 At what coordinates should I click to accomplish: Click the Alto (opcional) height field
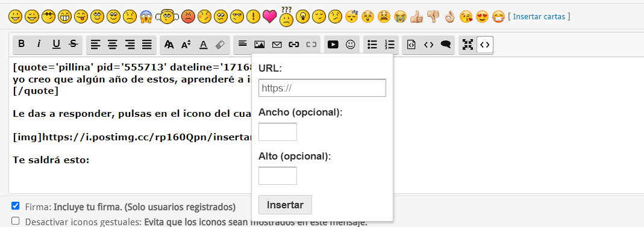tap(278, 176)
